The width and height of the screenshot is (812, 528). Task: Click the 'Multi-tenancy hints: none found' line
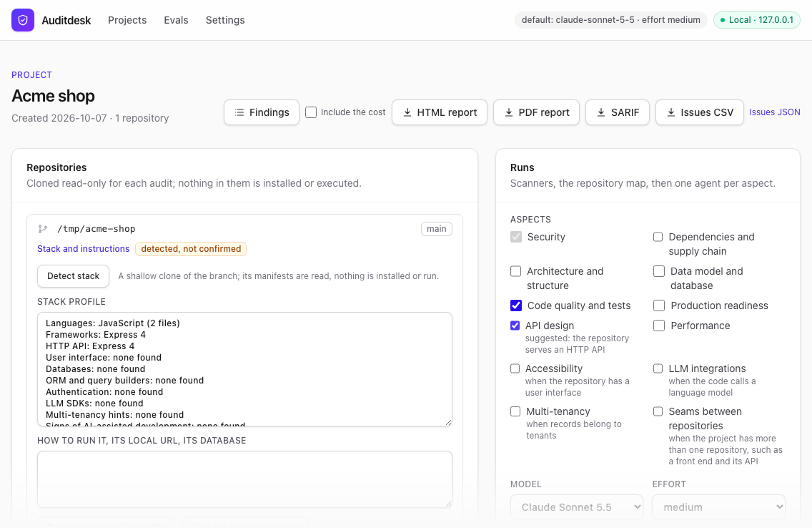[114, 414]
